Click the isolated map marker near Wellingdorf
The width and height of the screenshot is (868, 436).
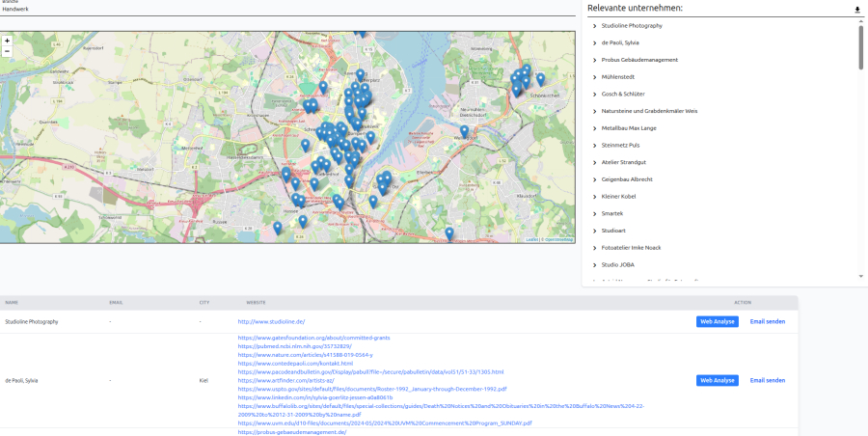[464, 131]
